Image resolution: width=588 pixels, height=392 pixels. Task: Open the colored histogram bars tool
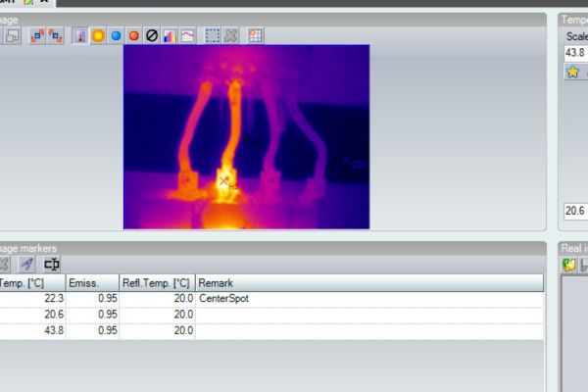[x=170, y=36]
